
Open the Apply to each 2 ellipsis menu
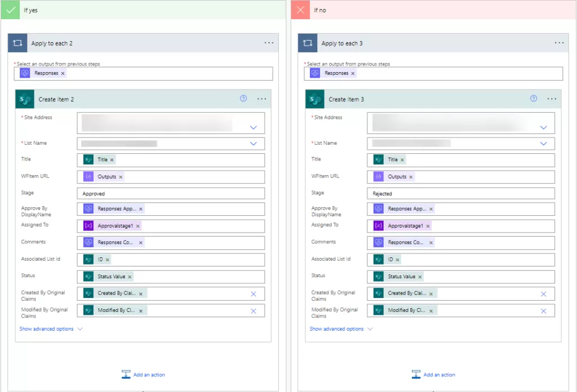pos(269,43)
